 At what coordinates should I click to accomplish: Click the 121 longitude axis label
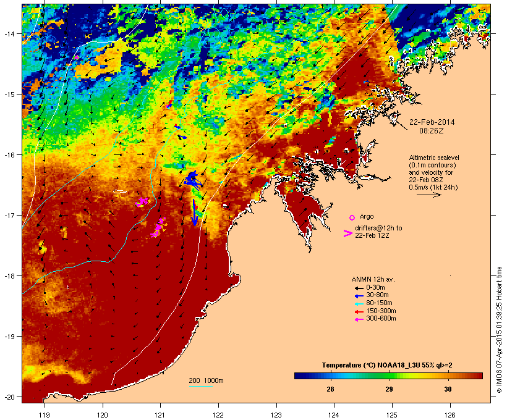tap(160, 415)
